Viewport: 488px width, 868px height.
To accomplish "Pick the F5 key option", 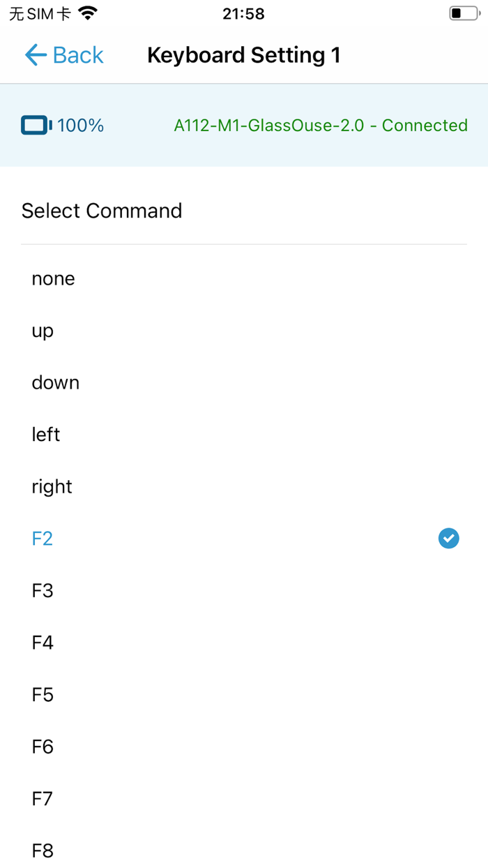I will click(43, 695).
